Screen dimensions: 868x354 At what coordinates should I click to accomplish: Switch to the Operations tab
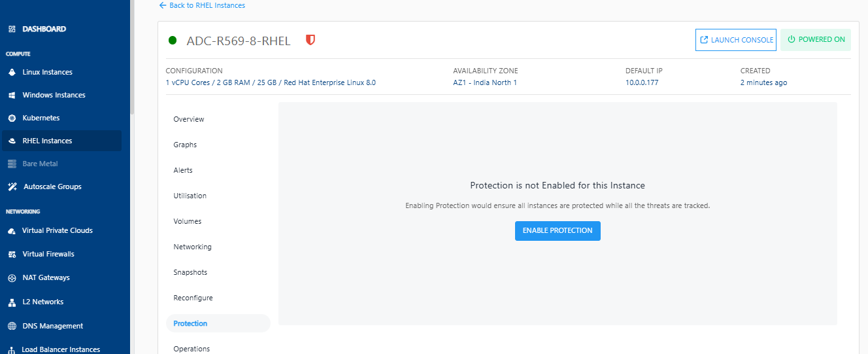click(x=192, y=349)
